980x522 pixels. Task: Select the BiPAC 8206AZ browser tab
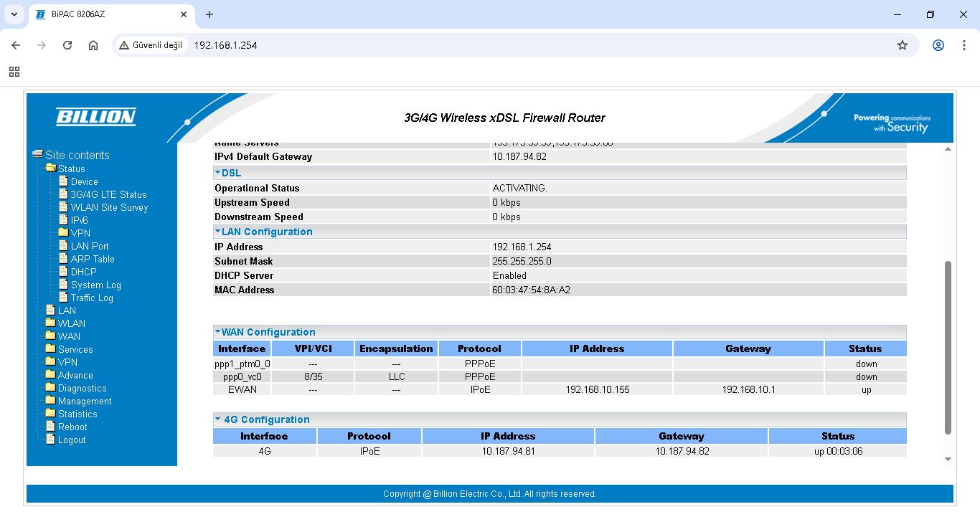pyautogui.click(x=108, y=14)
